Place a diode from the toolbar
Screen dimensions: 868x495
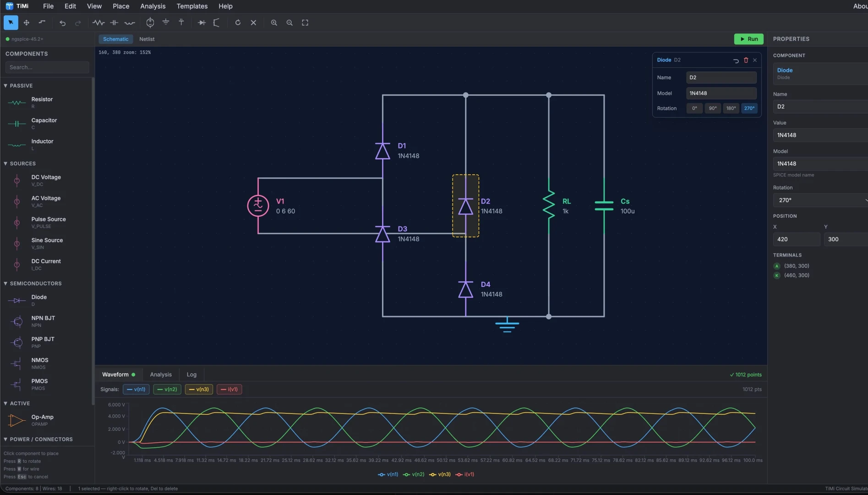[x=202, y=22]
